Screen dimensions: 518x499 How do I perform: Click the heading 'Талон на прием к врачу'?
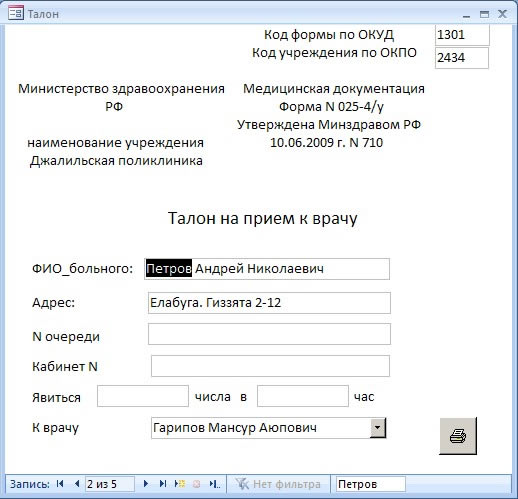pos(262,219)
